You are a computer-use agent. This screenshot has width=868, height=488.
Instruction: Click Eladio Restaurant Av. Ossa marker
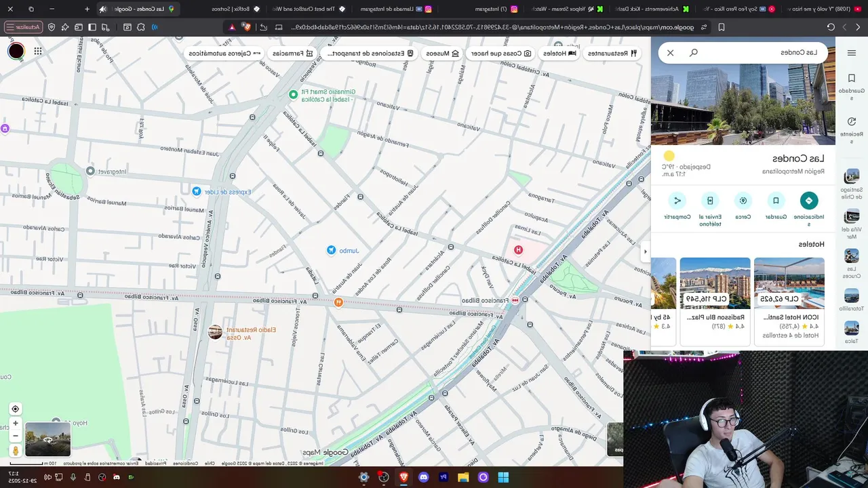click(x=215, y=332)
